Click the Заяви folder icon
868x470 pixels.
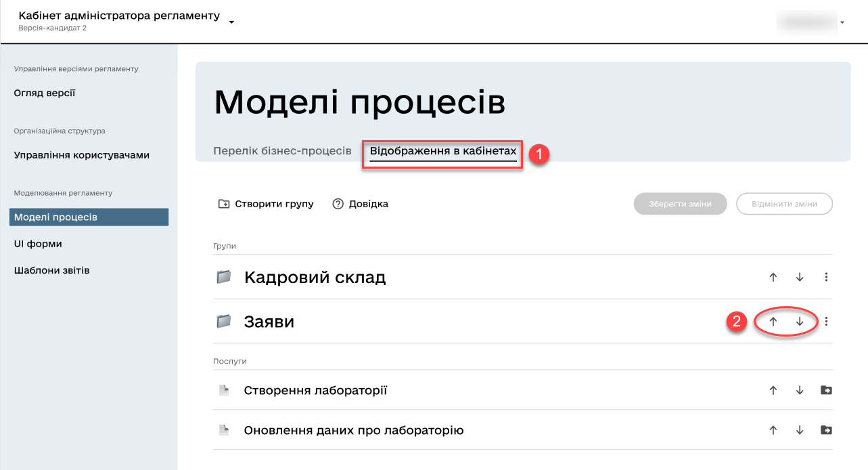(x=224, y=322)
